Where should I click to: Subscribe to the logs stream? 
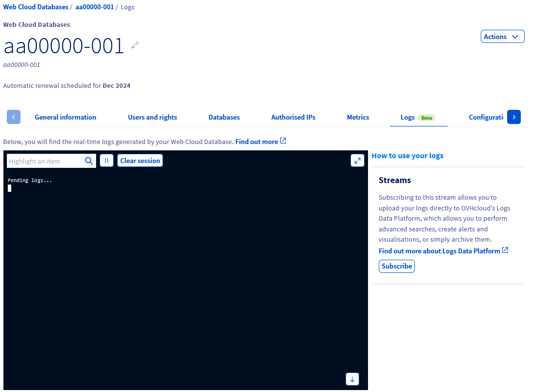(396, 266)
